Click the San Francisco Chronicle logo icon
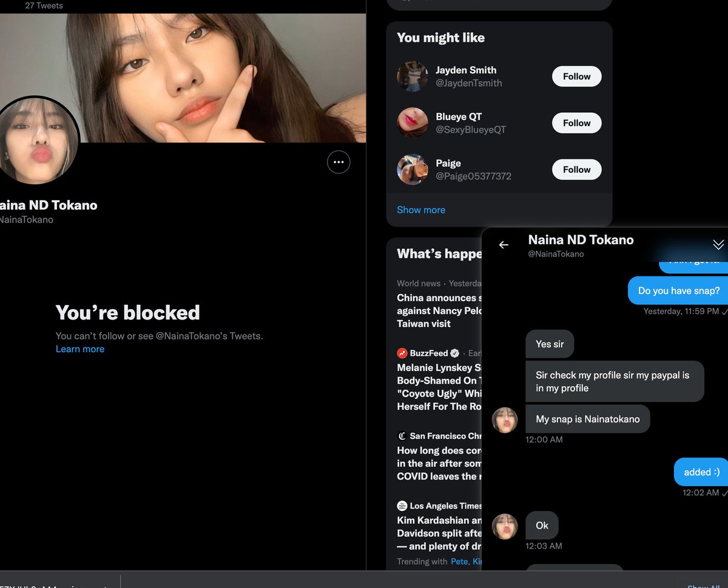 [x=402, y=436]
